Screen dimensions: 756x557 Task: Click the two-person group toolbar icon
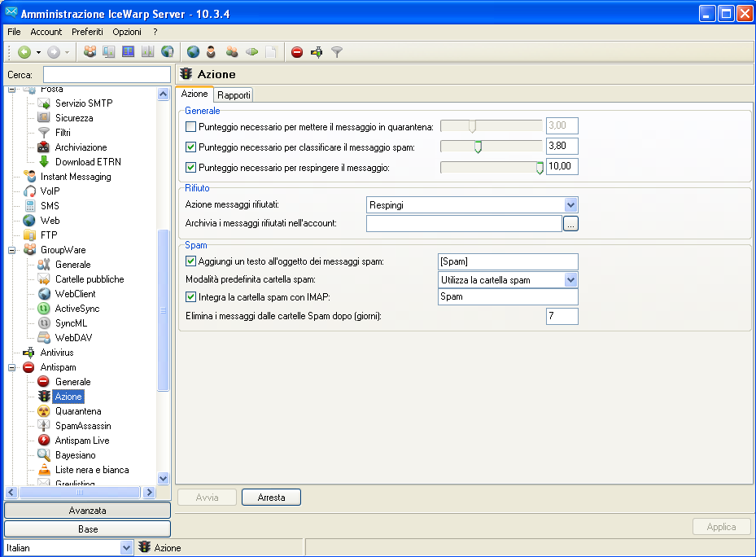(232, 51)
